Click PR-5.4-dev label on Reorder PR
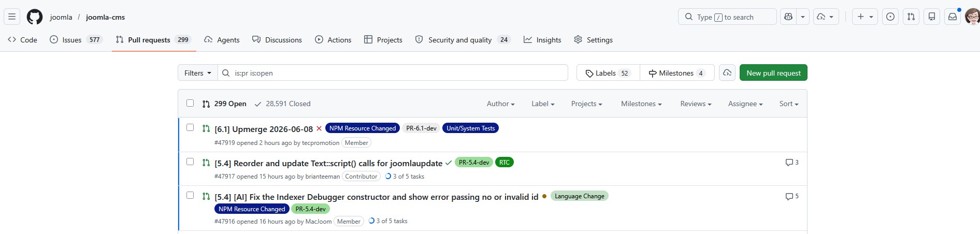 (474, 163)
